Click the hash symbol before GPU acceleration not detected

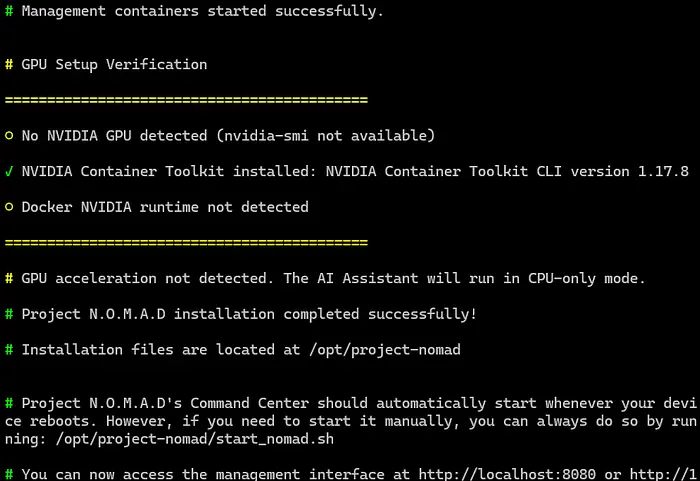pos(9,278)
